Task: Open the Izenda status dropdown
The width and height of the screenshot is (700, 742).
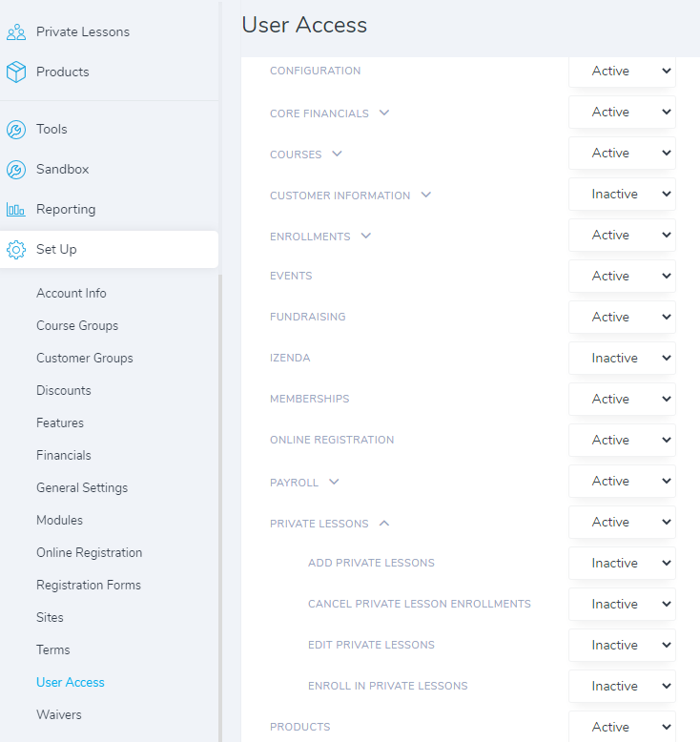Action: click(622, 359)
